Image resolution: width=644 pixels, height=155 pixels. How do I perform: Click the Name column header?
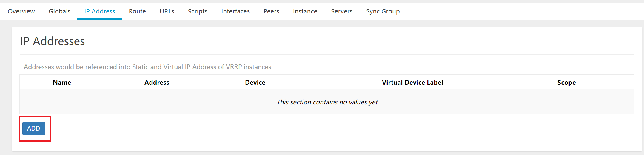(x=62, y=83)
